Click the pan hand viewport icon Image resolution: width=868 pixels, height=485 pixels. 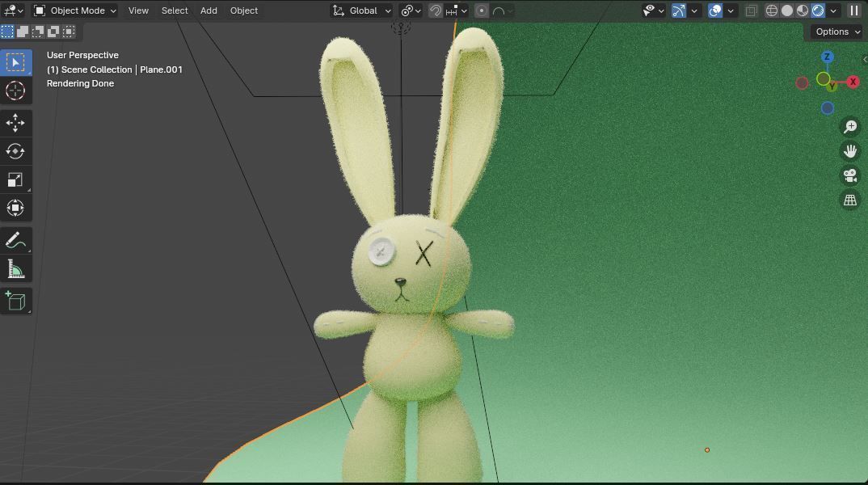[x=850, y=151]
